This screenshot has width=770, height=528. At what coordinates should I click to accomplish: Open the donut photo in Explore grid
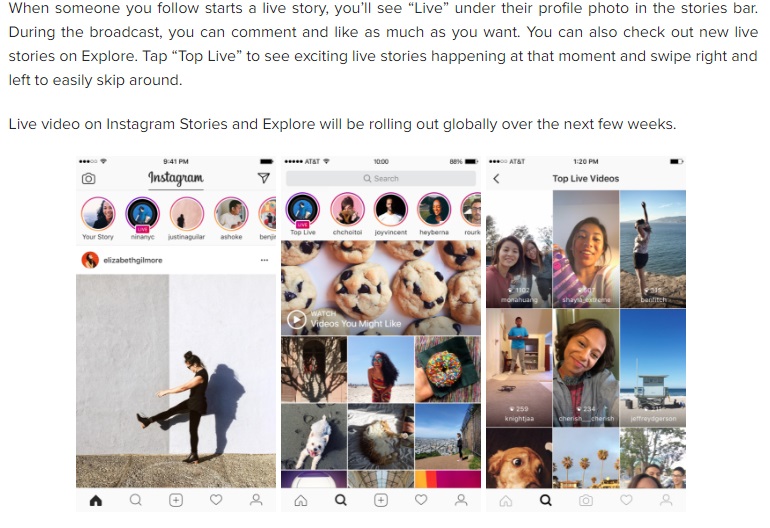click(448, 369)
